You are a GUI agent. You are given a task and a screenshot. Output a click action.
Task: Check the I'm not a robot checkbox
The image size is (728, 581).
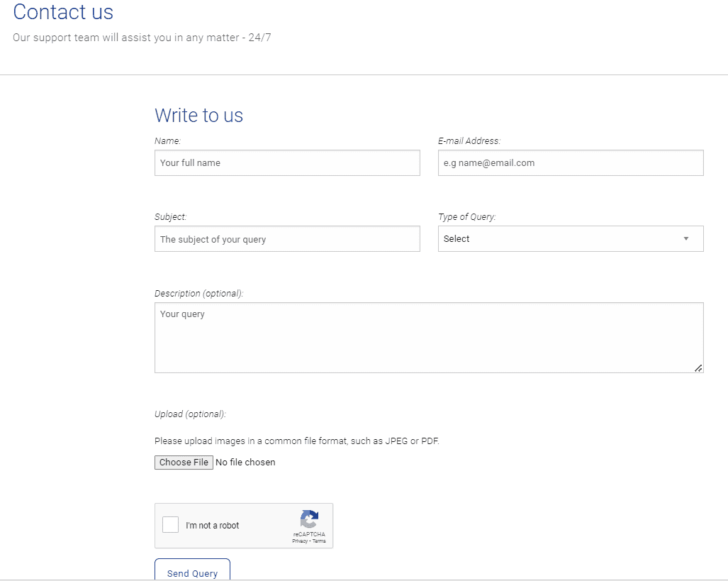click(x=169, y=524)
